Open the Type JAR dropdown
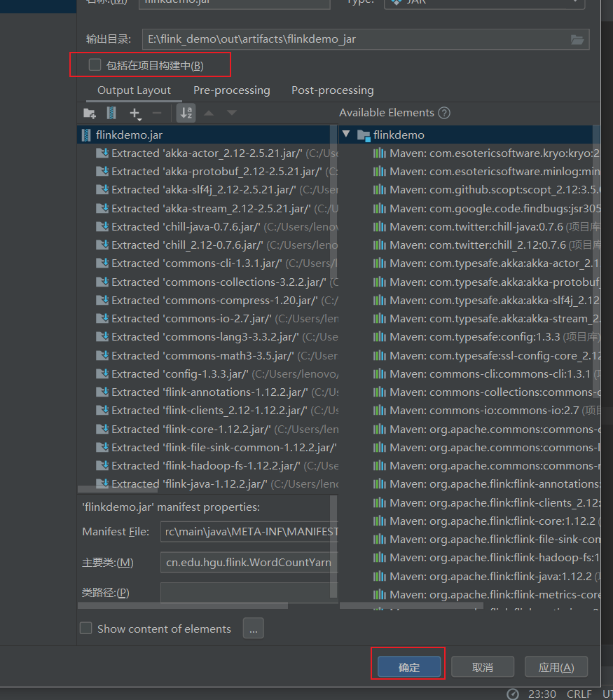Viewport: 613px width, 700px height. pos(484,2)
